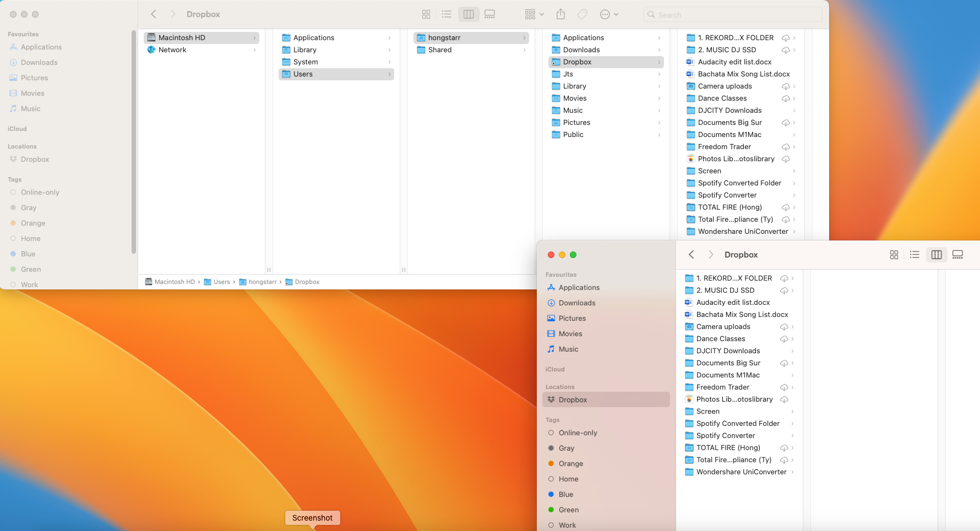This screenshot has width=980, height=531.
Task: Open Movies in front window sidebar
Action: 606,334
